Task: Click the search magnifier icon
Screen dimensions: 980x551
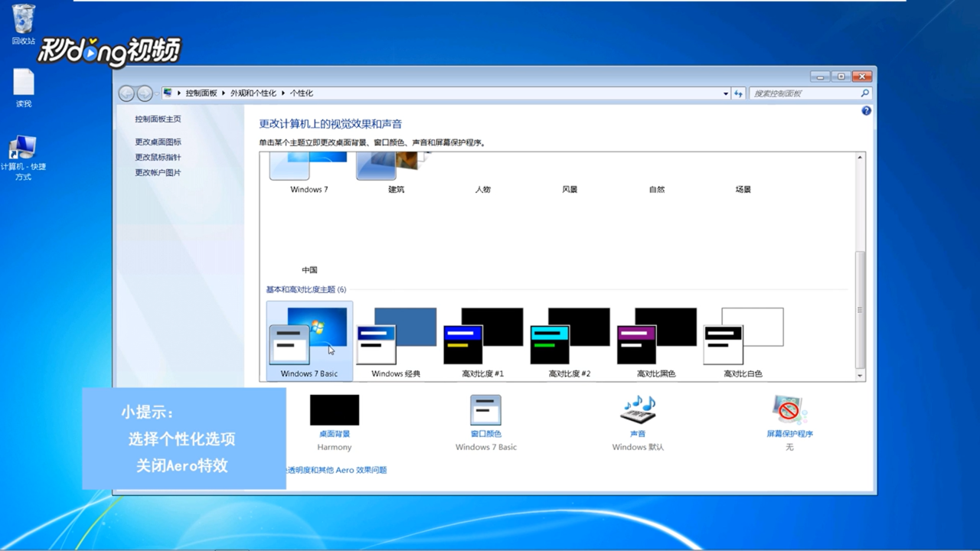Action: coord(865,93)
